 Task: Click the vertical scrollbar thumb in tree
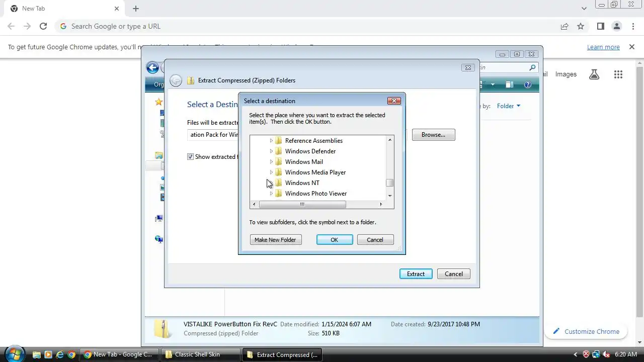[x=389, y=183]
